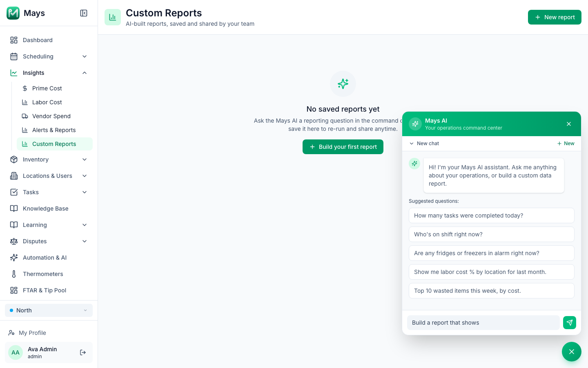
Task: Select 'How many tasks were completed today?' suggestion
Action: 492,215
